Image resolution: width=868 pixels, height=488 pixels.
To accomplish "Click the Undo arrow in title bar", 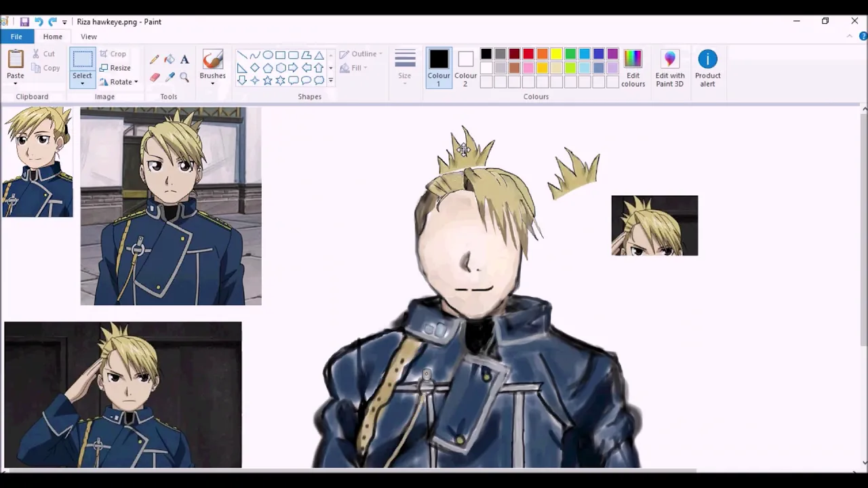I will click(39, 22).
